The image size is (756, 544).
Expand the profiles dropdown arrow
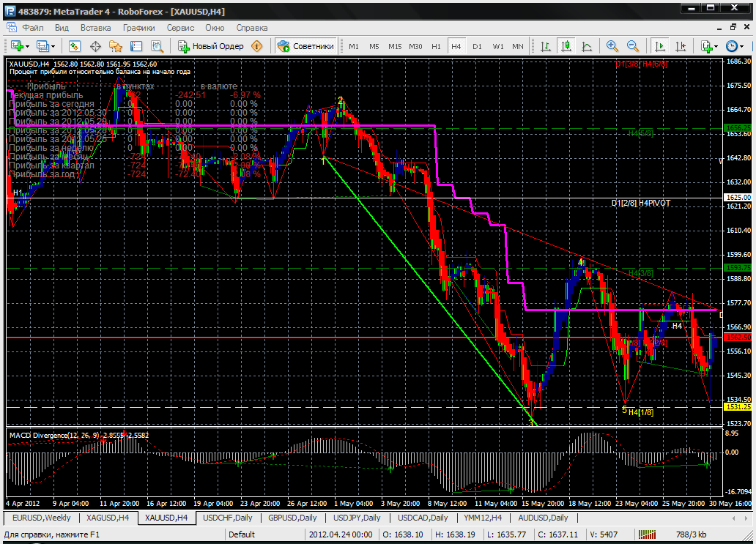click(x=53, y=46)
